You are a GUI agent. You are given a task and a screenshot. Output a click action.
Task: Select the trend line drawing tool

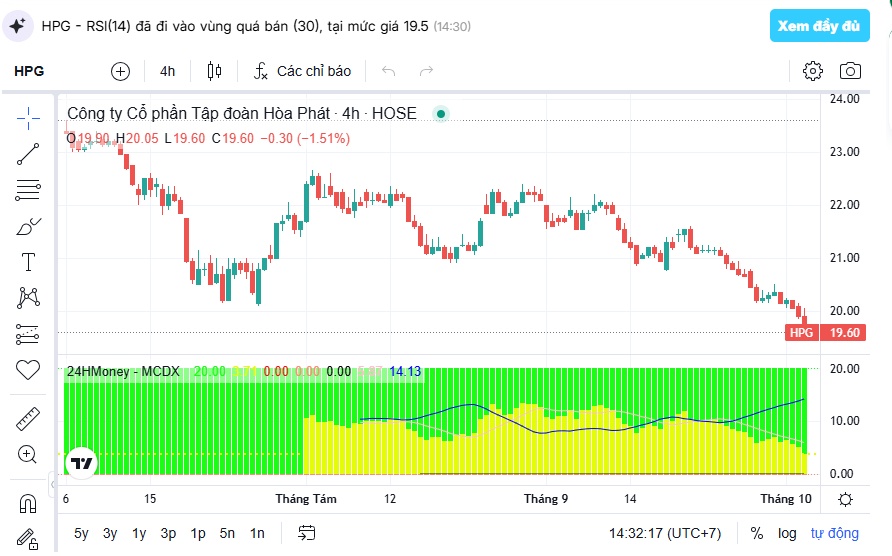(x=28, y=154)
